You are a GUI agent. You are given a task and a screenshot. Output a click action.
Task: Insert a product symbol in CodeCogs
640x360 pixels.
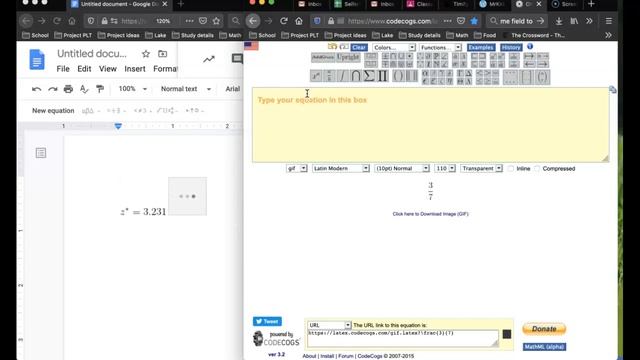click(382, 76)
